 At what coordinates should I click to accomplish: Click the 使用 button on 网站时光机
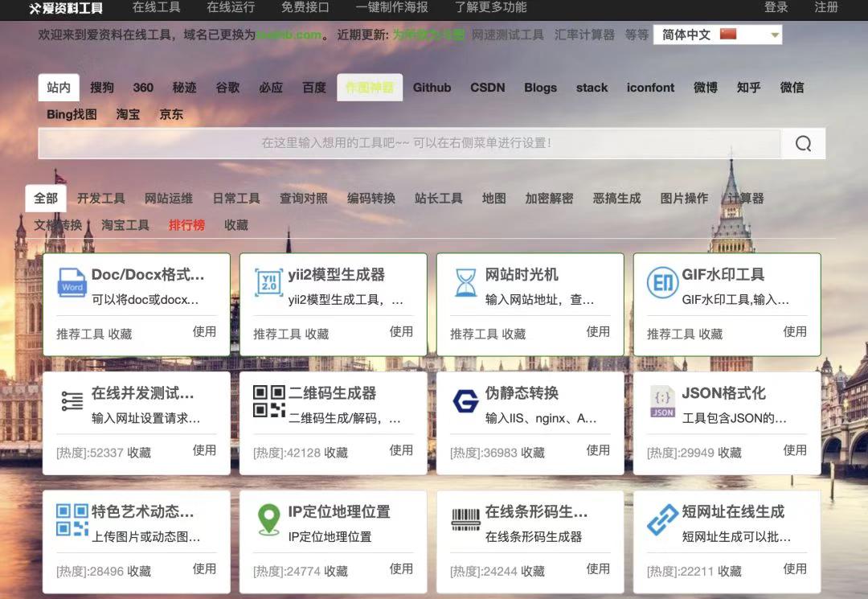coord(598,333)
